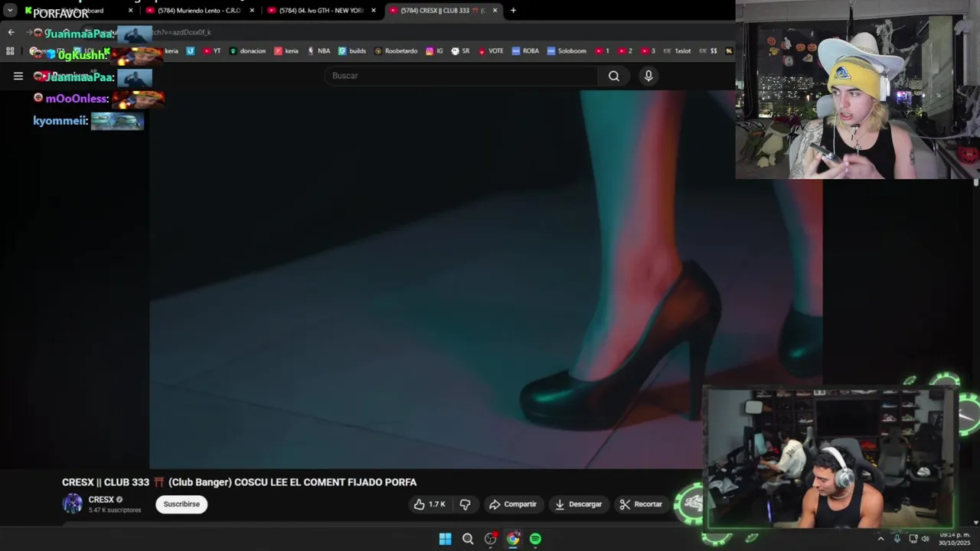Open the VOTE bookmark
The image size is (980, 551).
pyautogui.click(x=491, y=51)
